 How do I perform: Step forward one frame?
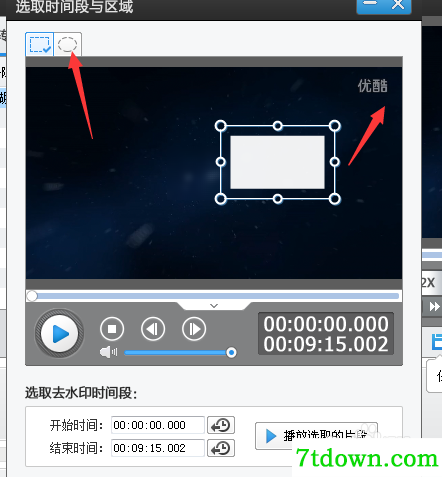tap(194, 329)
